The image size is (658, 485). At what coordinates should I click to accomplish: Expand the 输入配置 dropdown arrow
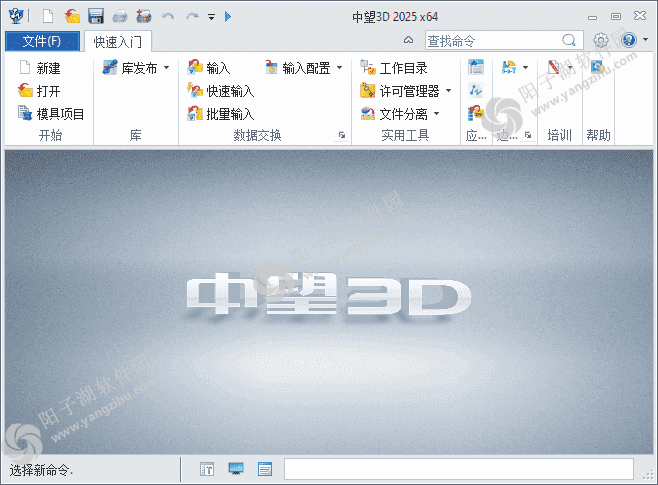click(339, 68)
